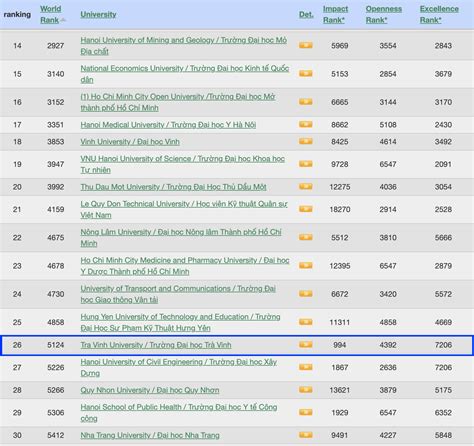Viewport: 474px width, 446px height.
Task: Open Vinh University link
Action: 130,142
